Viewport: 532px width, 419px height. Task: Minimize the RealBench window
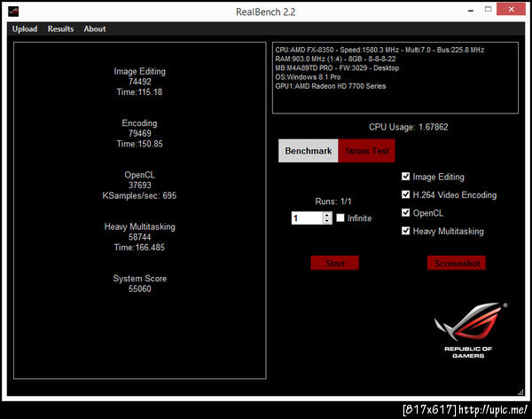point(471,11)
